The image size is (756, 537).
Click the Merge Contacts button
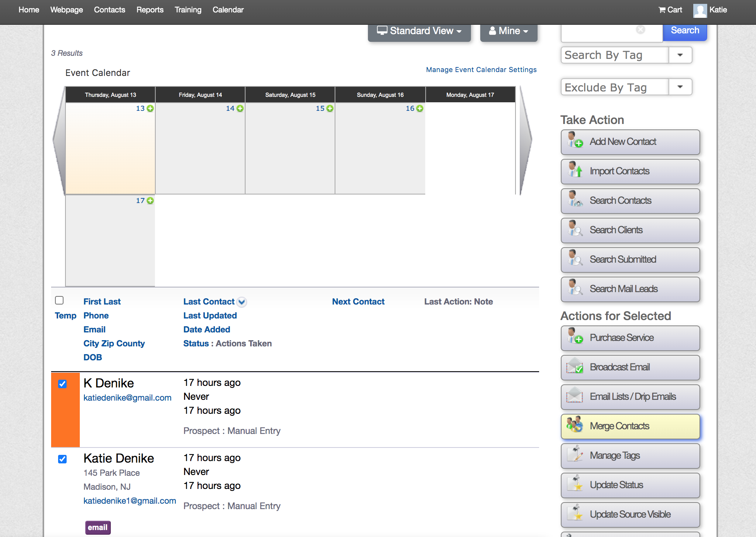coord(630,426)
